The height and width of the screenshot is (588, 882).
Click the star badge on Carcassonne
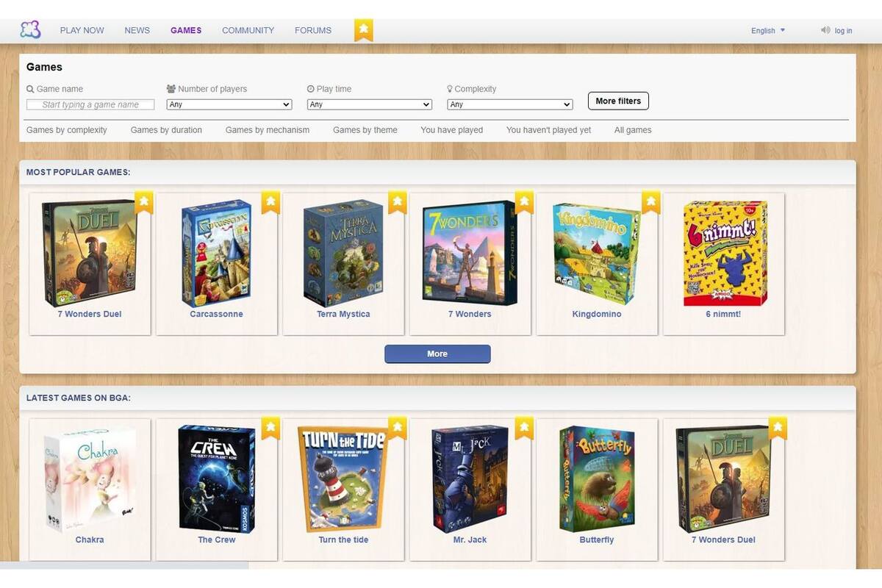[270, 201]
